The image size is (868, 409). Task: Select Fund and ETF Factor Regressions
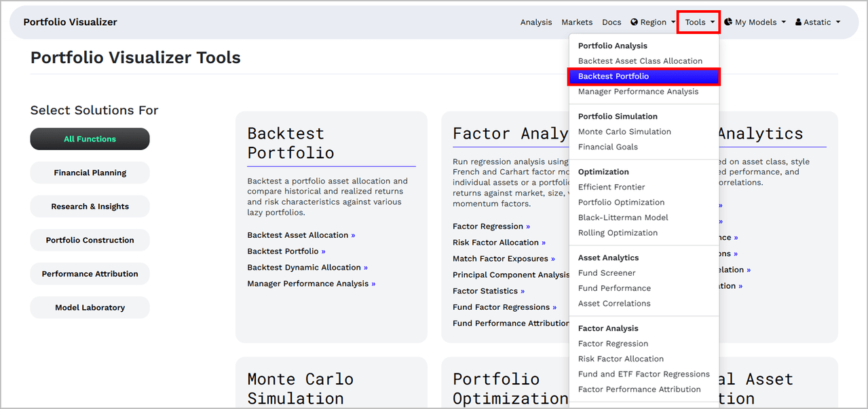click(x=644, y=374)
